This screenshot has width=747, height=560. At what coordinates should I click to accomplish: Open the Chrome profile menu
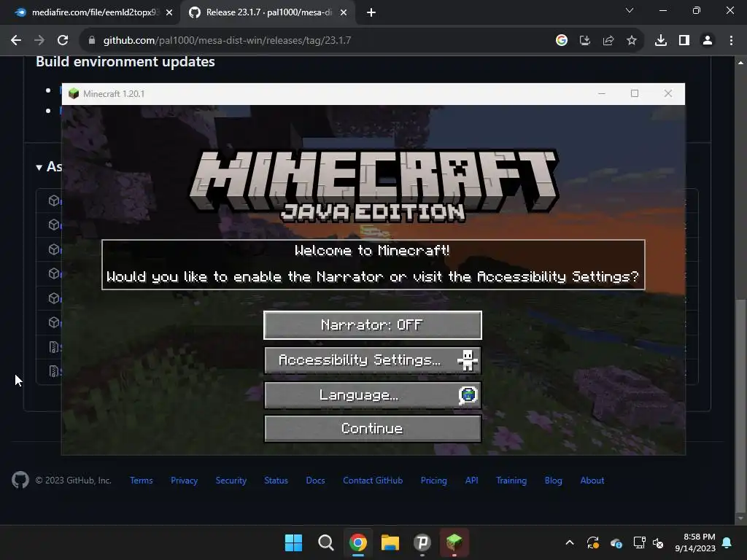708,41
